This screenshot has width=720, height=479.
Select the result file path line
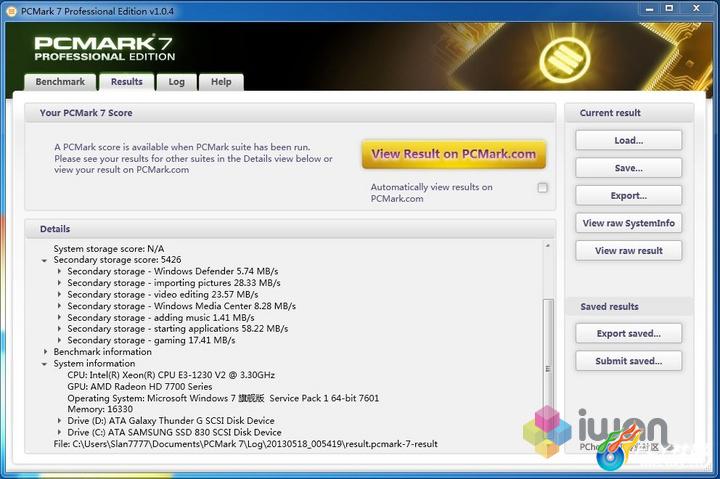[x=246, y=444]
